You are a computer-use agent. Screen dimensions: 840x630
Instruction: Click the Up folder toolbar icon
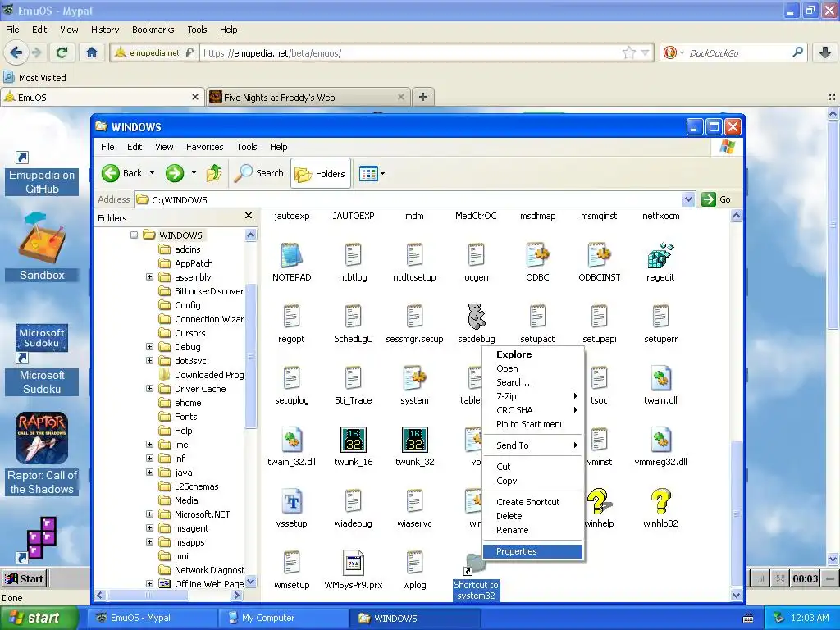[214, 173]
